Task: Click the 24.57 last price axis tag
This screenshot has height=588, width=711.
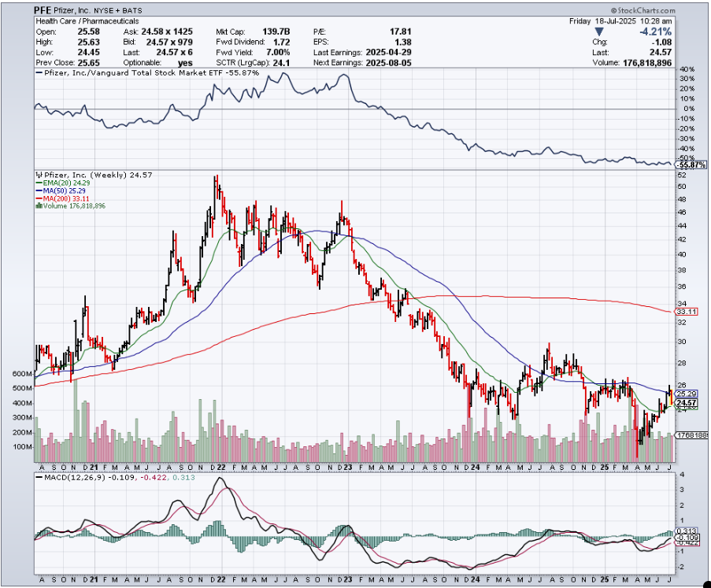Action: (687, 402)
